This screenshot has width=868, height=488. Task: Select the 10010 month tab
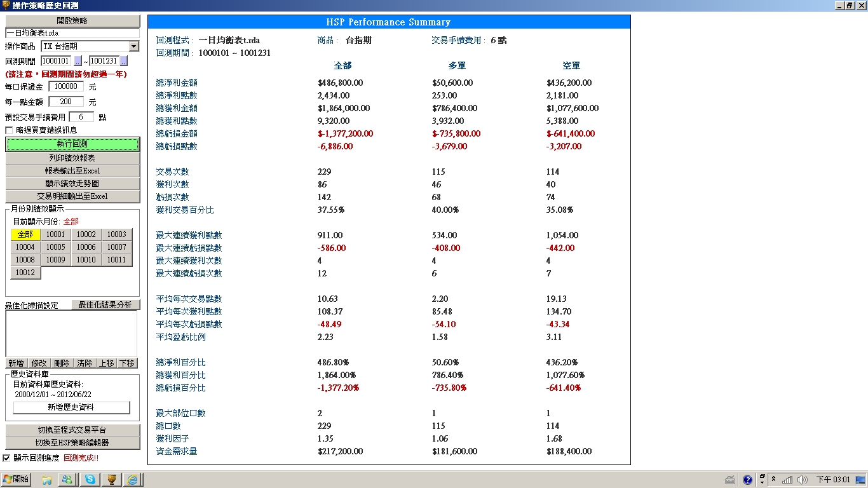86,260
